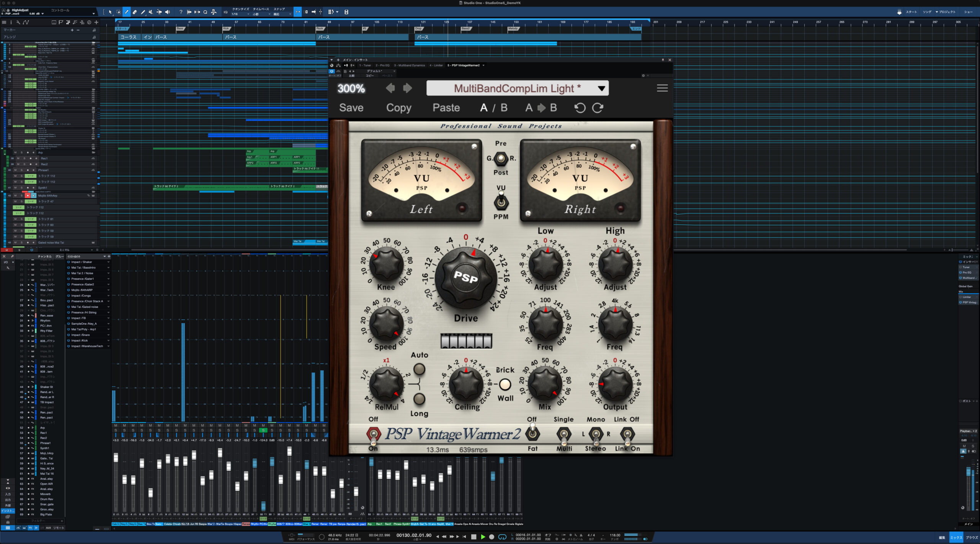Click Save in the PSP plugin header

click(x=351, y=108)
